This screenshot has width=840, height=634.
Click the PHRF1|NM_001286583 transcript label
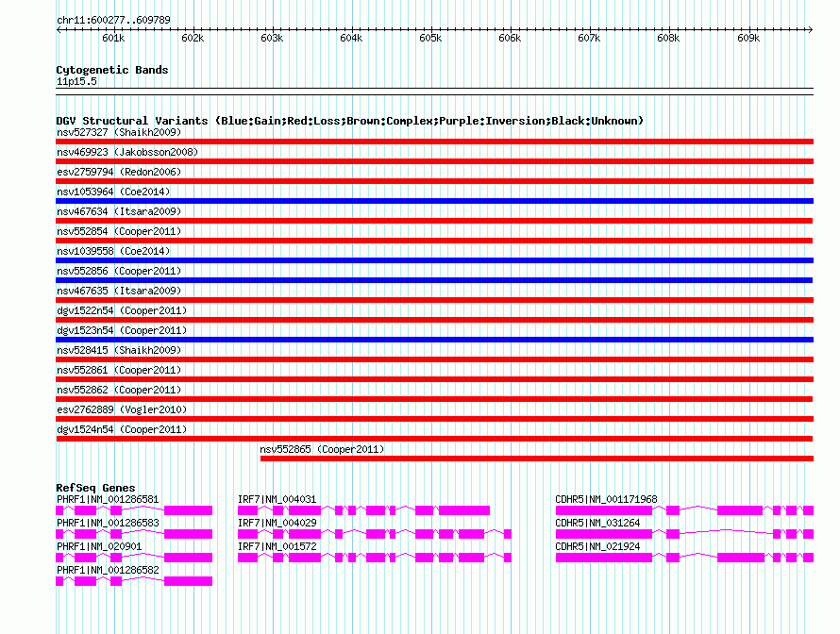108,523
